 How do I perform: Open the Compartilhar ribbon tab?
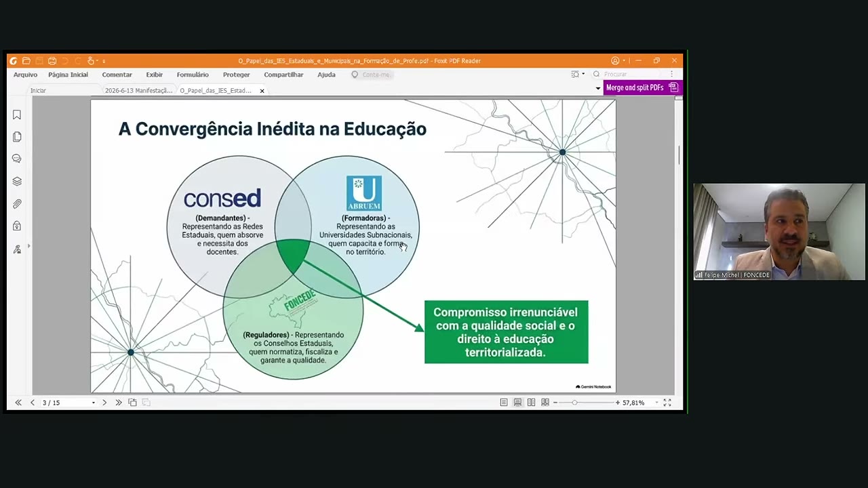coord(283,75)
